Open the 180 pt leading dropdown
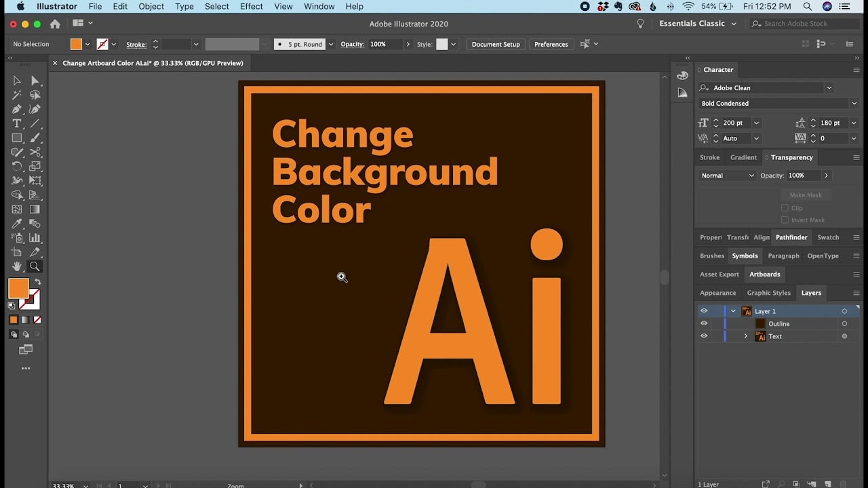Viewport: 868px width, 488px height. point(853,123)
